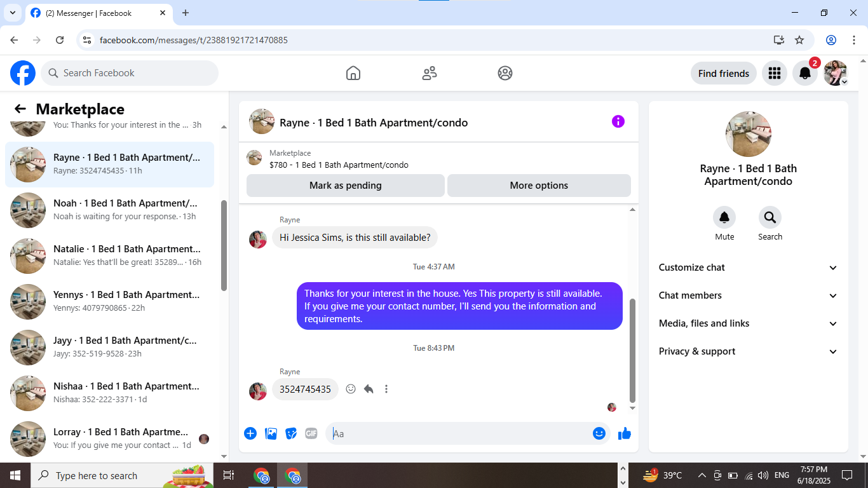Viewport: 868px width, 488px height.
Task: Click the Find friends button
Action: coord(724,73)
